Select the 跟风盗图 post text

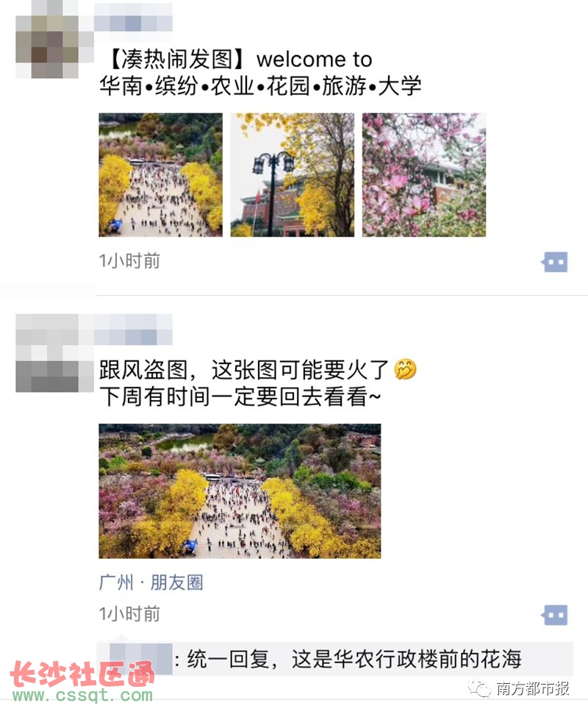tap(258, 383)
